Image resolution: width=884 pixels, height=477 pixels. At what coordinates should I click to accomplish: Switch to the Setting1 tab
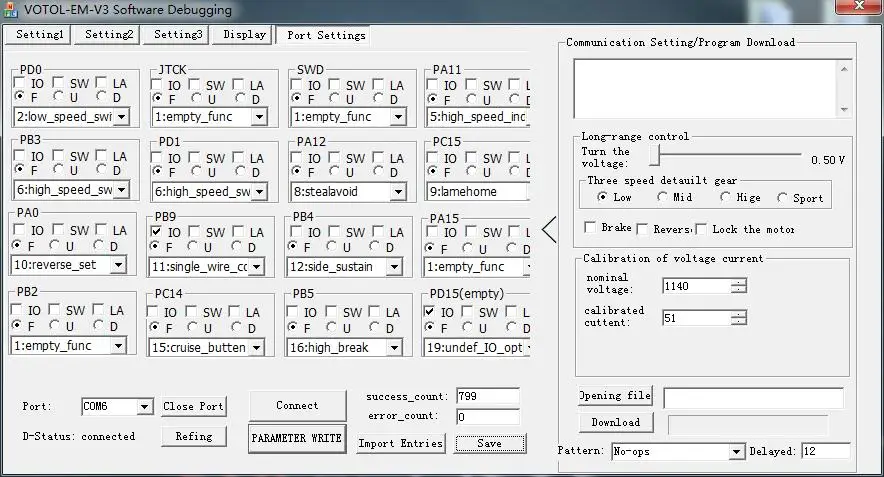click(x=39, y=34)
